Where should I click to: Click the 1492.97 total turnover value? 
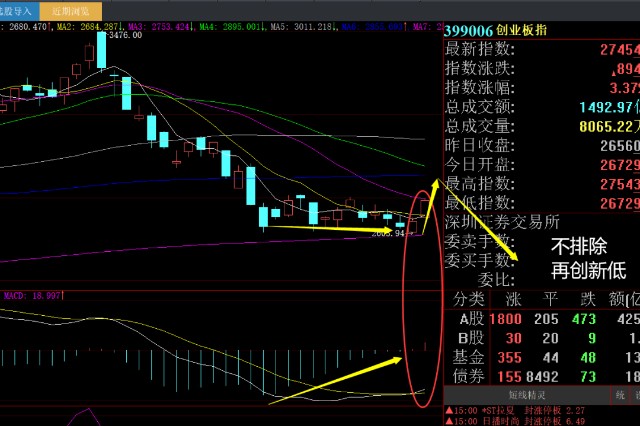click(606, 107)
